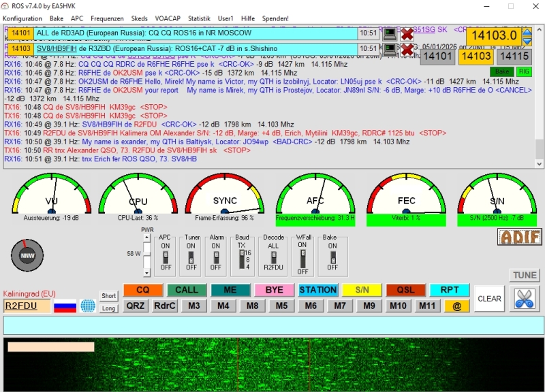The height and width of the screenshot is (392, 545).
Task: Click the teal ME macro button
Action: click(x=230, y=290)
